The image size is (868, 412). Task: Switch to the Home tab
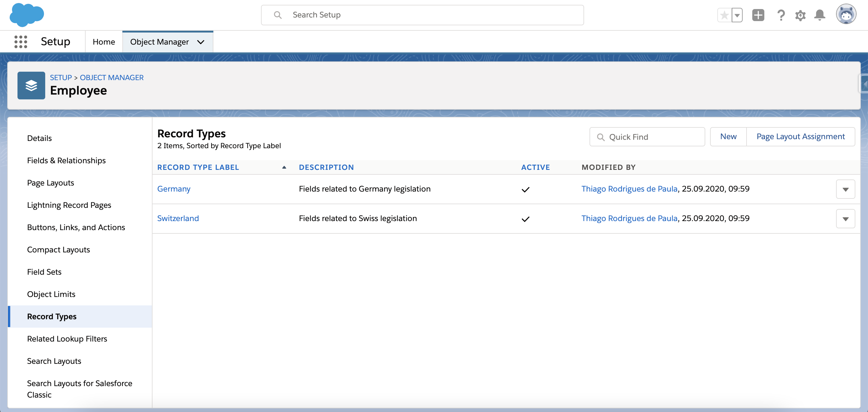[x=104, y=42]
